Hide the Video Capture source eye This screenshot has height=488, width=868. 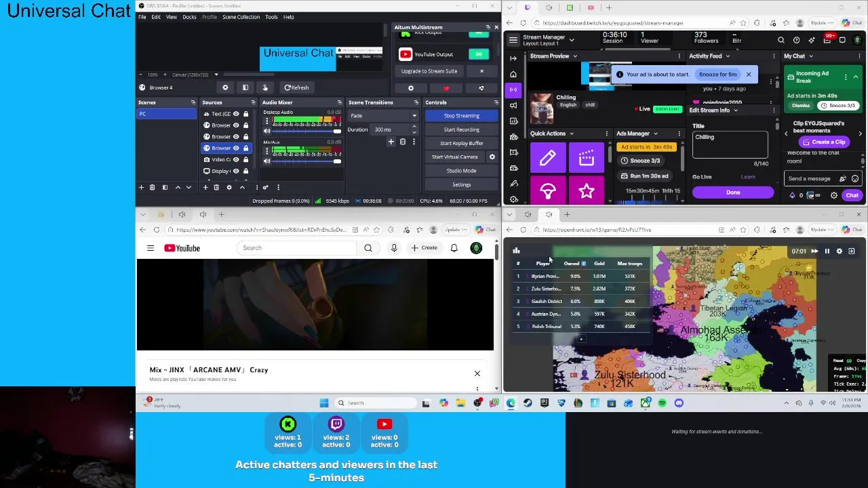click(236, 159)
